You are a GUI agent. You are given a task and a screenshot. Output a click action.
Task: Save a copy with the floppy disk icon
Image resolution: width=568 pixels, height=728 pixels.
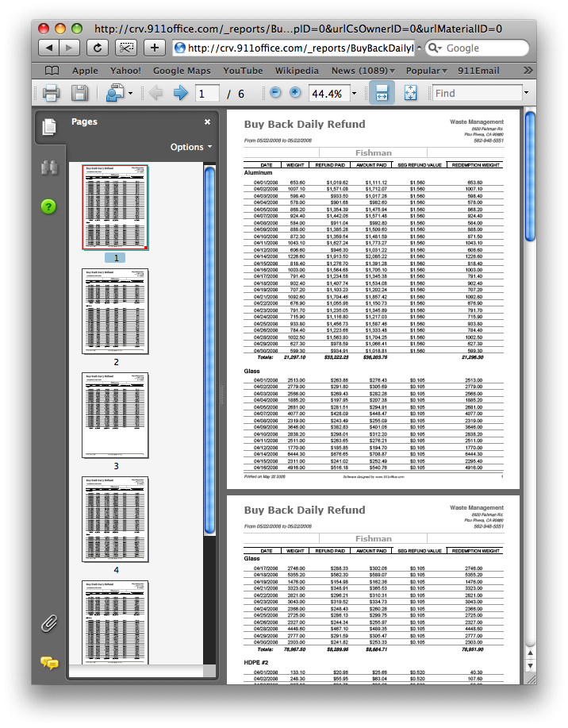pyautogui.click(x=80, y=93)
